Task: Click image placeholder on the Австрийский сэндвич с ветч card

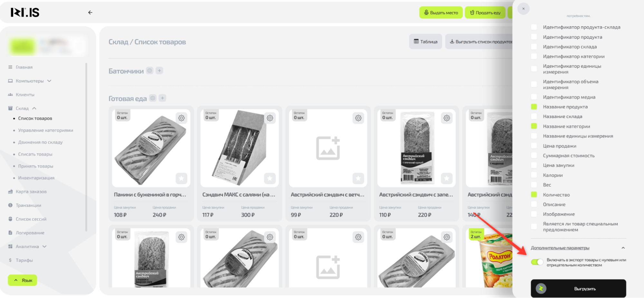Action: (x=328, y=148)
